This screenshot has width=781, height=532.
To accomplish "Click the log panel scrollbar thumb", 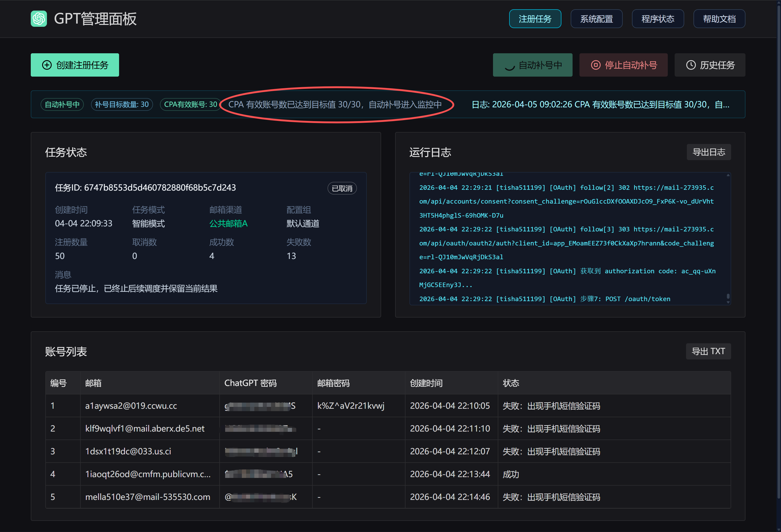I will point(728,296).
